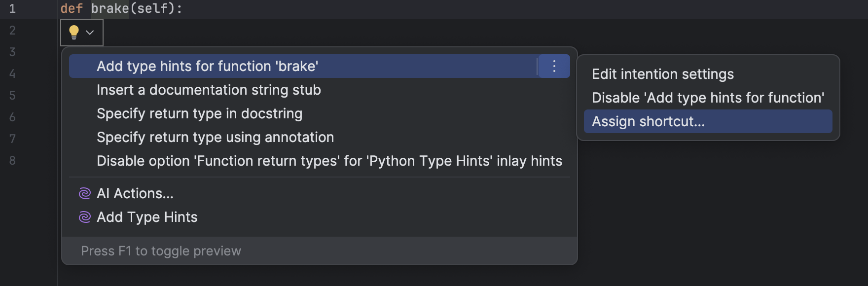Click 'Disable Add type hints for function'
This screenshot has width=868, height=286.
click(x=707, y=98)
